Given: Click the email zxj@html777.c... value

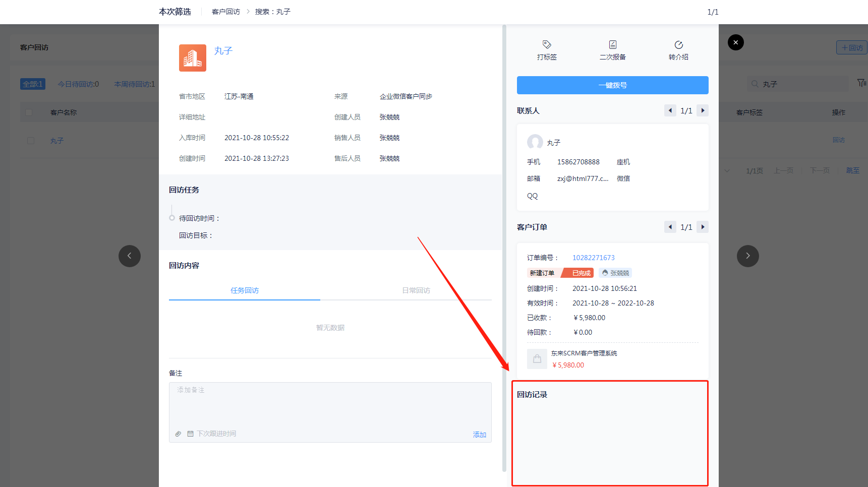Looking at the screenshot, I should tap(583, 178).
